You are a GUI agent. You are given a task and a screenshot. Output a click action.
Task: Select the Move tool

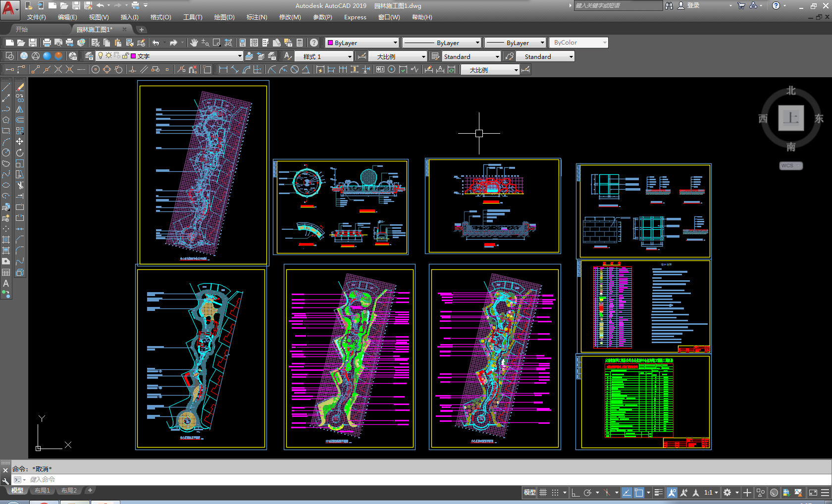(20, 142)
